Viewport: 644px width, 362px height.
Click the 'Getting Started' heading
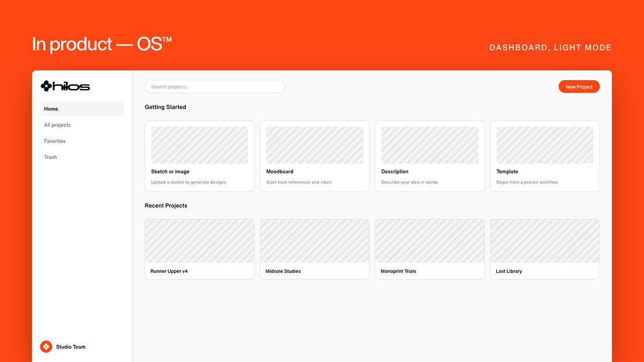pos(165,107)
